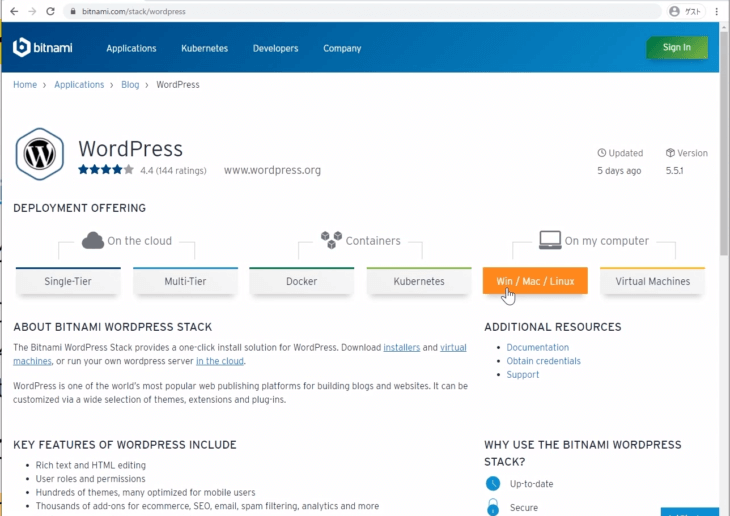Screen dimensions: 730x516
Task: Select the Kubernetes deployment tab
Action: 419,281
